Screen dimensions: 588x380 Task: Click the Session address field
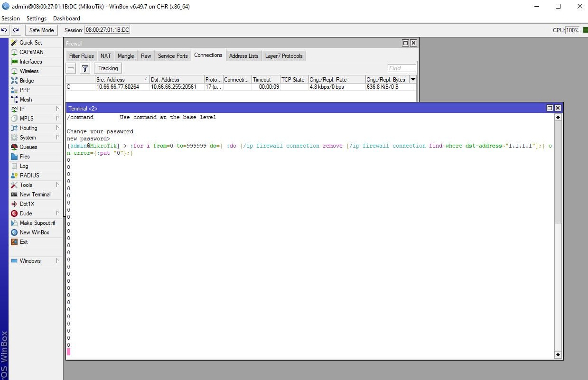[107, 30]
